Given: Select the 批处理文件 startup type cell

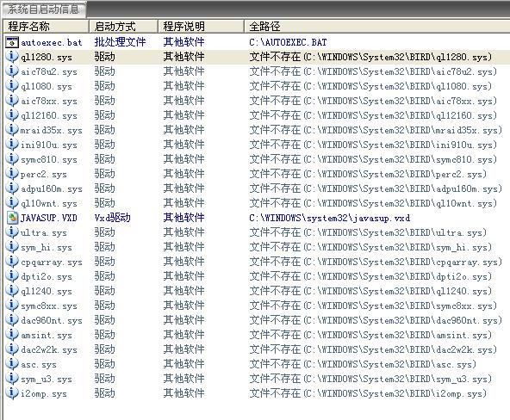Looking at the screenshot, I should [120, 42].
